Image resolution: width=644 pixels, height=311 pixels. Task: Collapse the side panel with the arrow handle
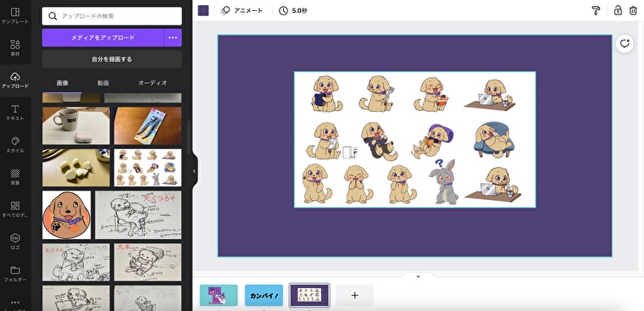click(194, 171)
